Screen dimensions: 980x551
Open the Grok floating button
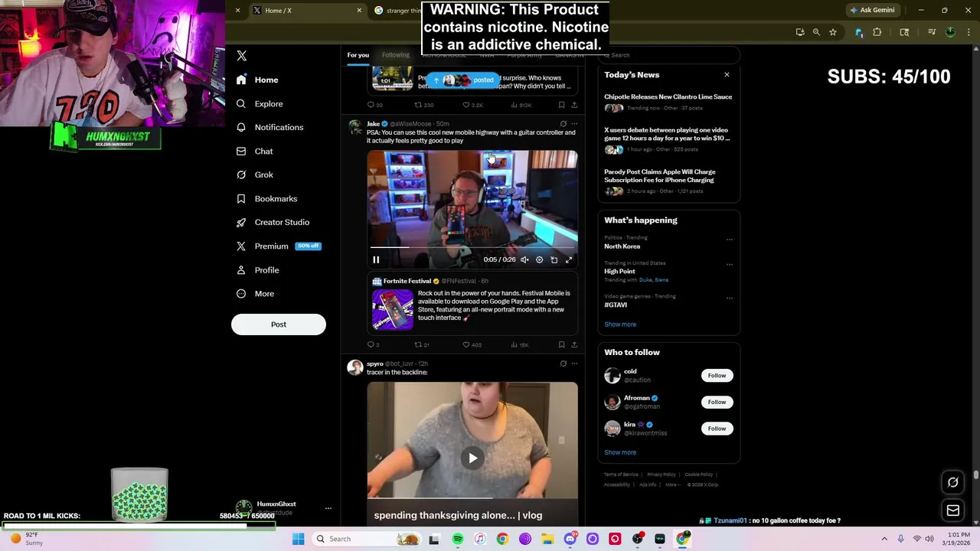pyautogui.click(x=953, y=482)
